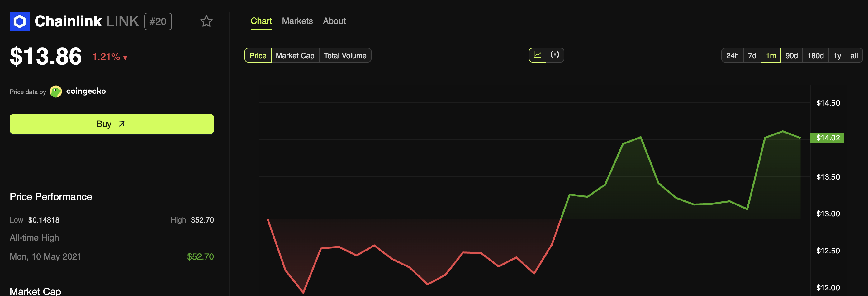The image size is (868, 296).
Task: Click the #20 rank badge
Action: pos(158,21)
